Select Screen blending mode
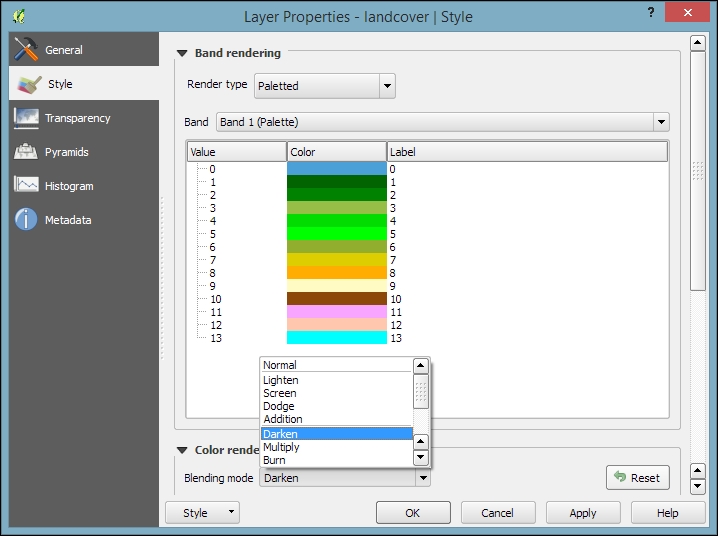This screenshot has height=536, width=718. tap(337, 393)
